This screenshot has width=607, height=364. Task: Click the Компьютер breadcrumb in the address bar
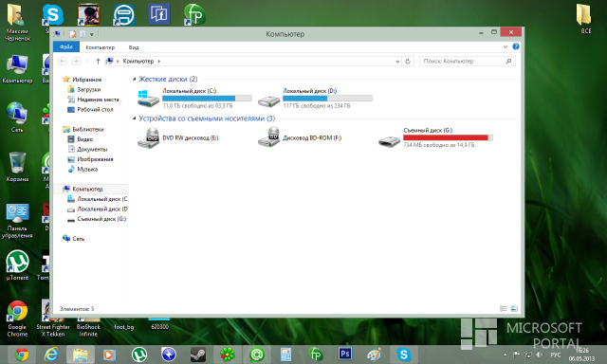coord(138,61)
